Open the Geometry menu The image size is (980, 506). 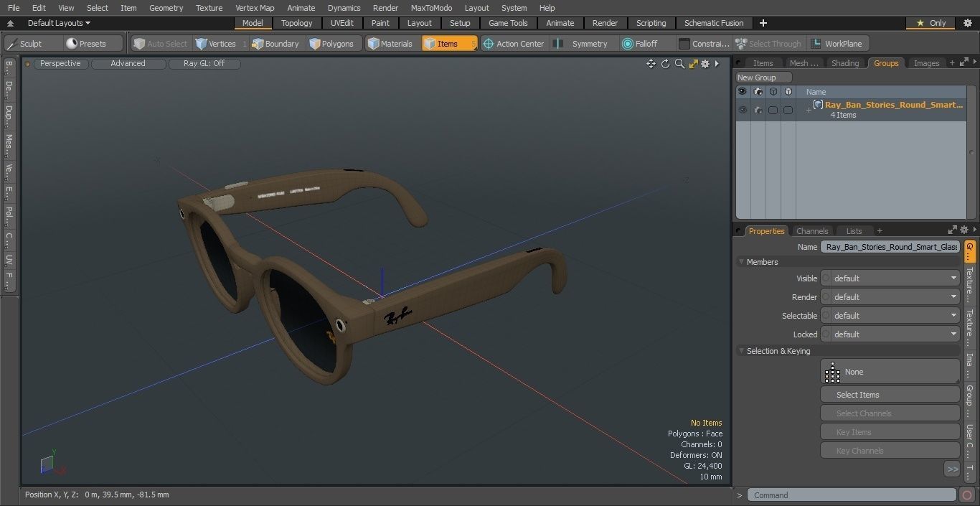click(x=166, y=8)
